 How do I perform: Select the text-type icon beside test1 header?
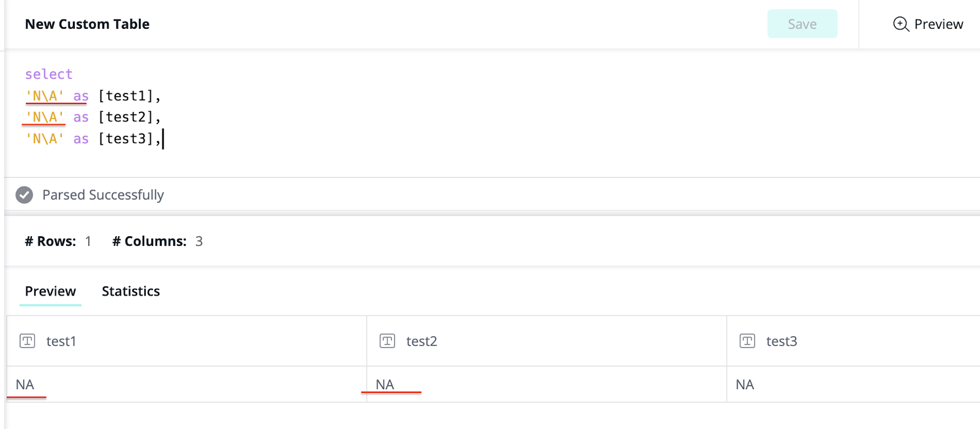27,341
